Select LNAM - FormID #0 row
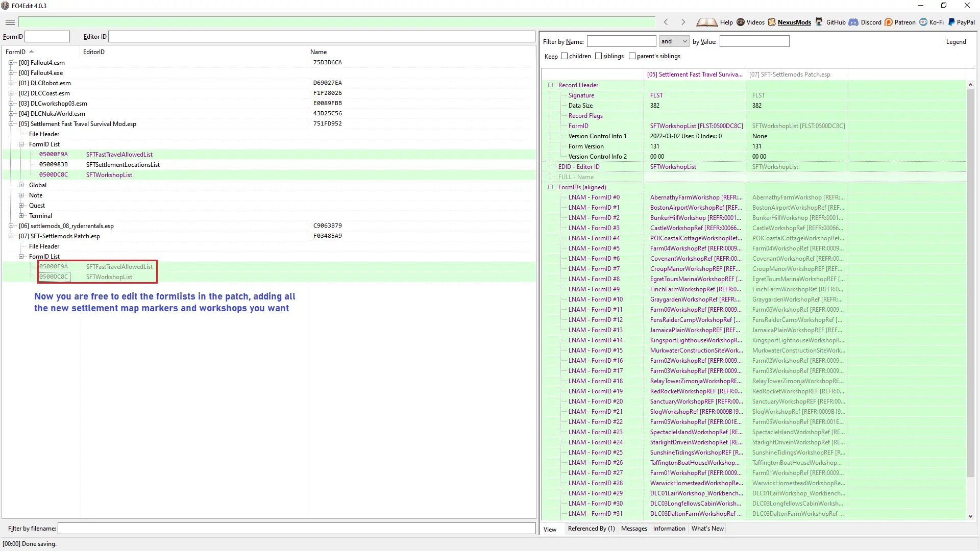 point(753,197)
